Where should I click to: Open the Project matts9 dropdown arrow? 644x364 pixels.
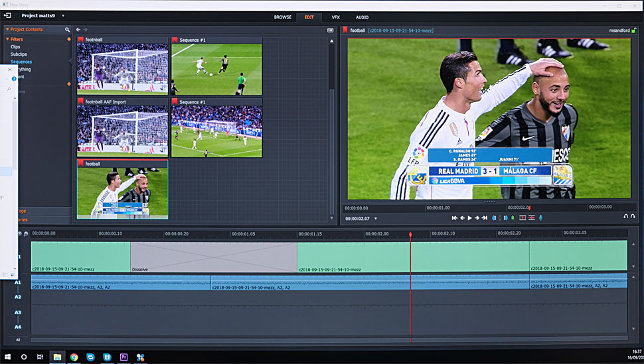coord(63,16)
